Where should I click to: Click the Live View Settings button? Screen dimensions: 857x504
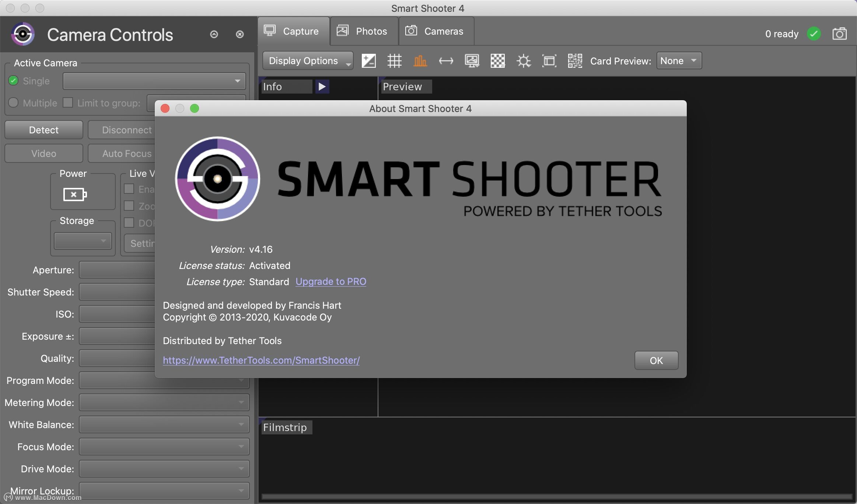(140, 243)
